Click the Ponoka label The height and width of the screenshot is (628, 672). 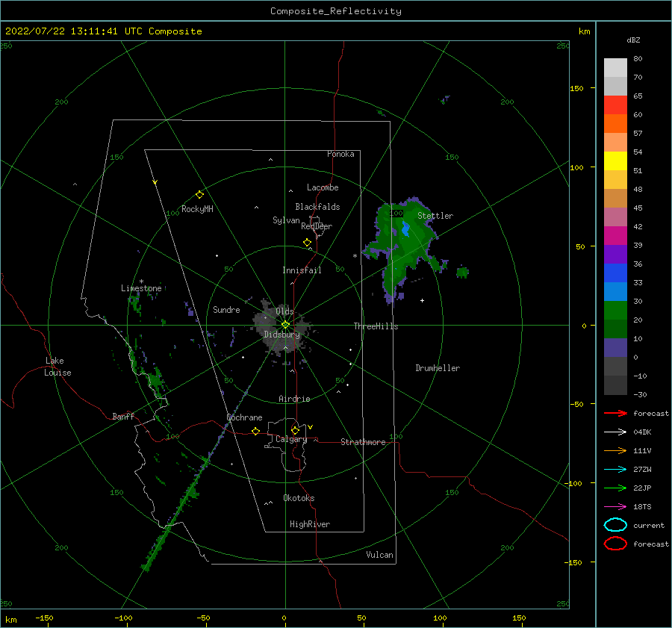pyautogui.click(x=340, y=154)
